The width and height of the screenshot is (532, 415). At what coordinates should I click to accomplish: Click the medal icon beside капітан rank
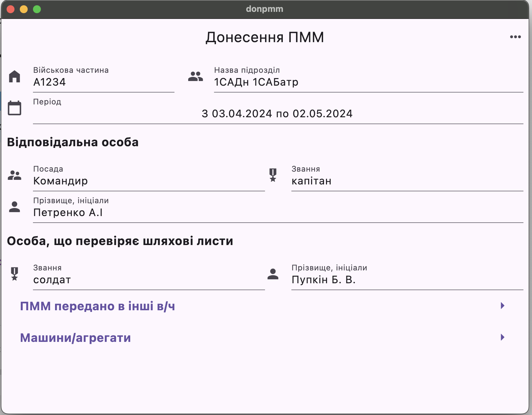[273, 175]
